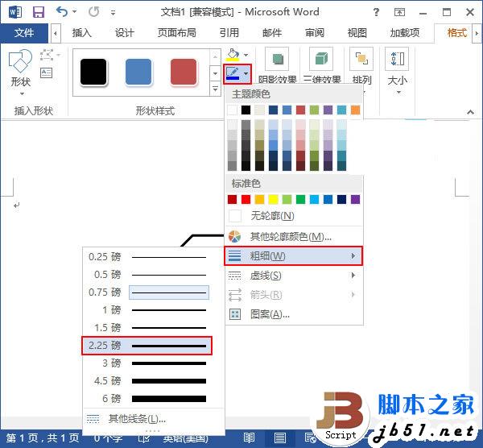Customize Quick Access Toolbar dropdown
The height and width of the screenshot is (448, 483).
point(113,13)
